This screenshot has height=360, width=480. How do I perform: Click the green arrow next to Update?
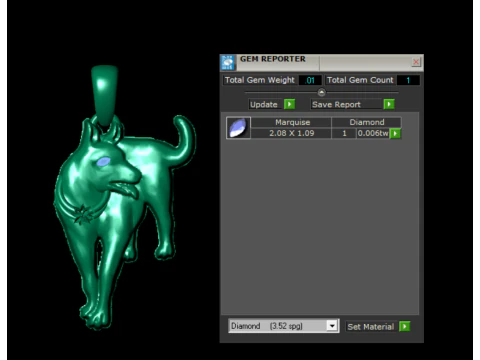pyautogui.click(x=289, y=104)
